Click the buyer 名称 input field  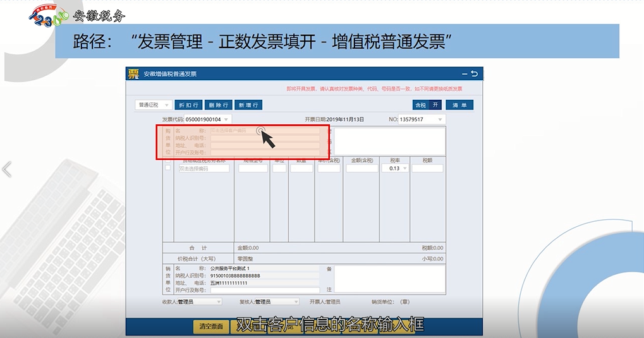point(265,131)
